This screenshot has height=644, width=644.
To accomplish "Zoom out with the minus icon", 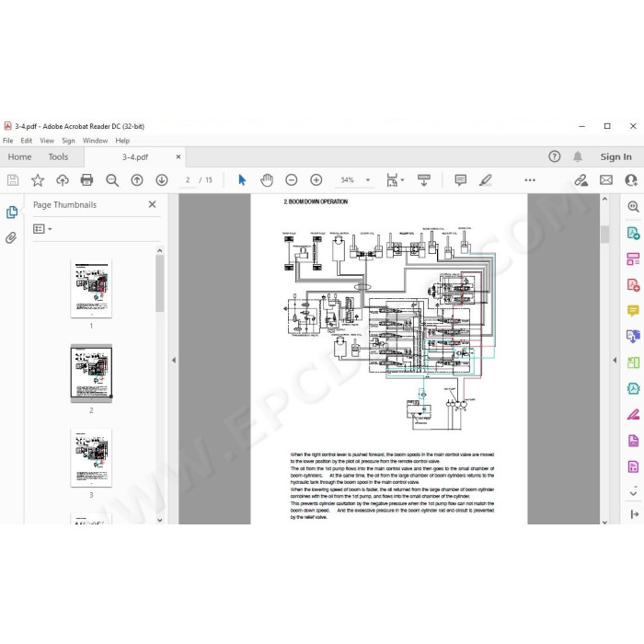I will (x=292, y=180).
